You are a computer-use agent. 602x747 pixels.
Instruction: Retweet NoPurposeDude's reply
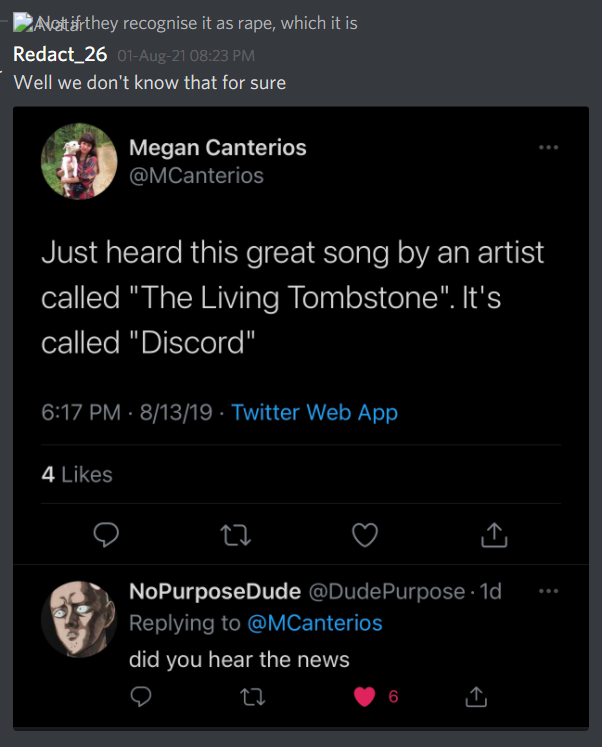pyautogui.click(x=252, y=697)
